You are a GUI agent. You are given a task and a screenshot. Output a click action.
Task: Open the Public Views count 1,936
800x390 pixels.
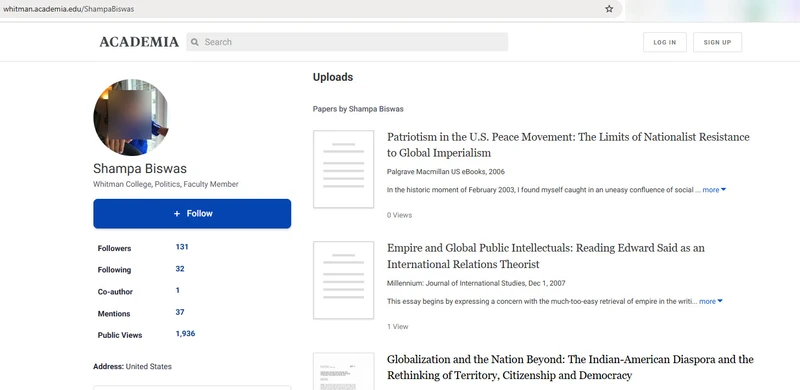coord(185,334)
